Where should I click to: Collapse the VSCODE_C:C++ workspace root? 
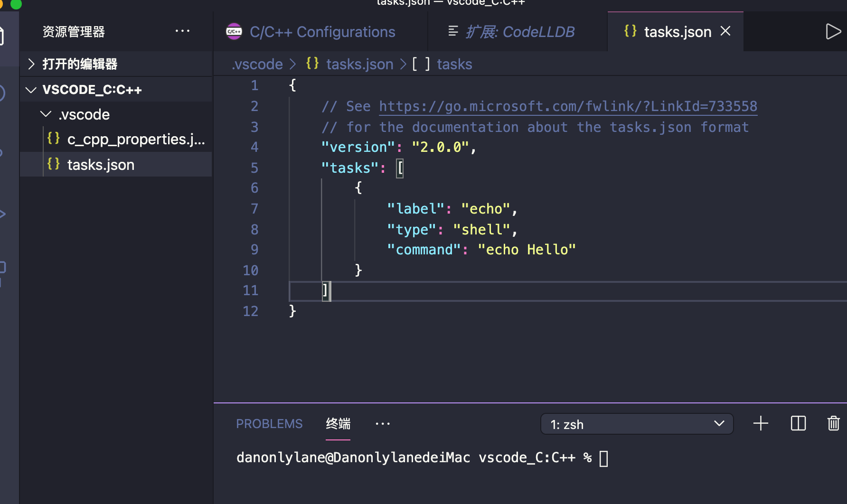coord(30,89)
